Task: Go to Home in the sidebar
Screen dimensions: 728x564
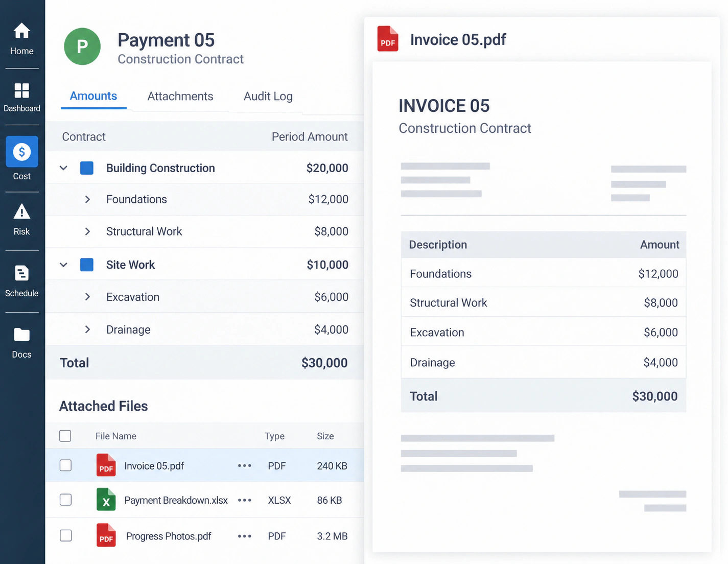Action: (21, 39)
